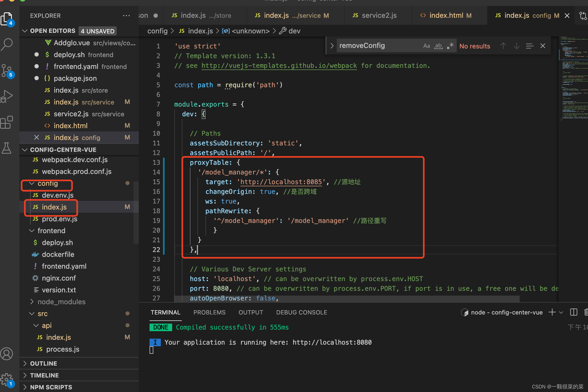
Task: Switch to index.js store editor tab
Action: point(205,16)
